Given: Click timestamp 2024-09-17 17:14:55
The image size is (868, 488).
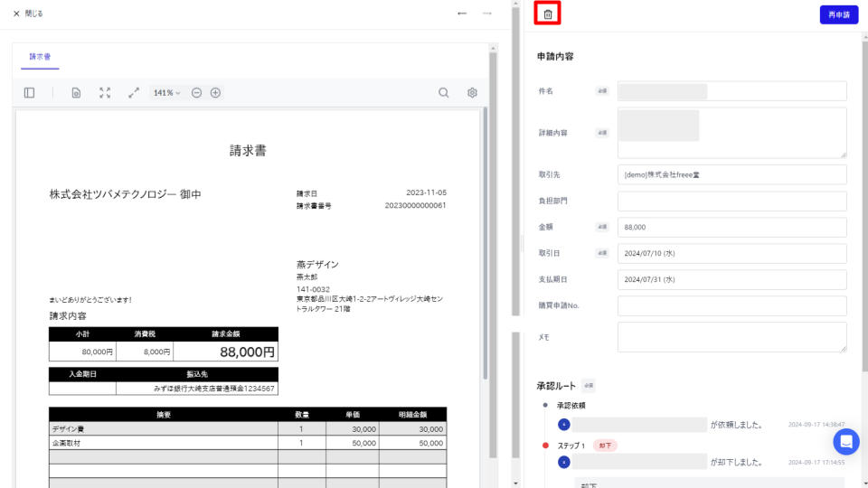Looking at the screenshot, I should pos(816,462).
